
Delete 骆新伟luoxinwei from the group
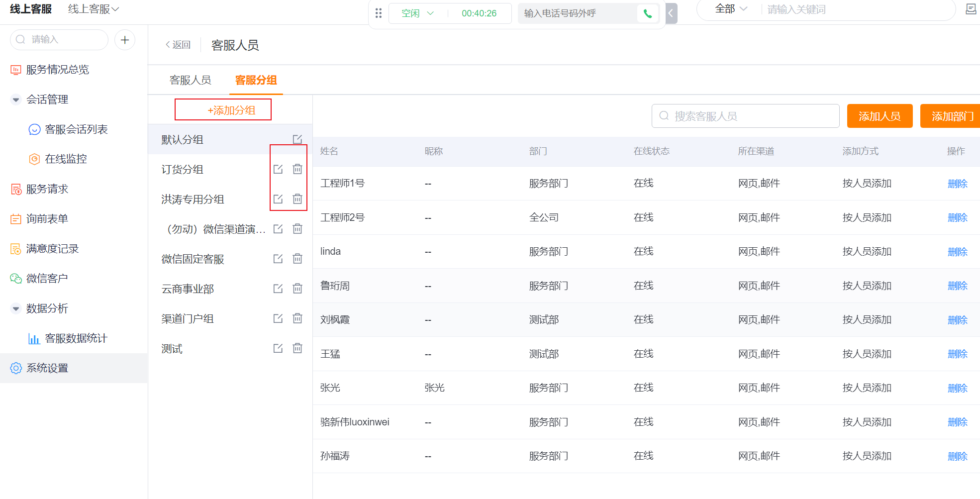click(x=958, y=422)
